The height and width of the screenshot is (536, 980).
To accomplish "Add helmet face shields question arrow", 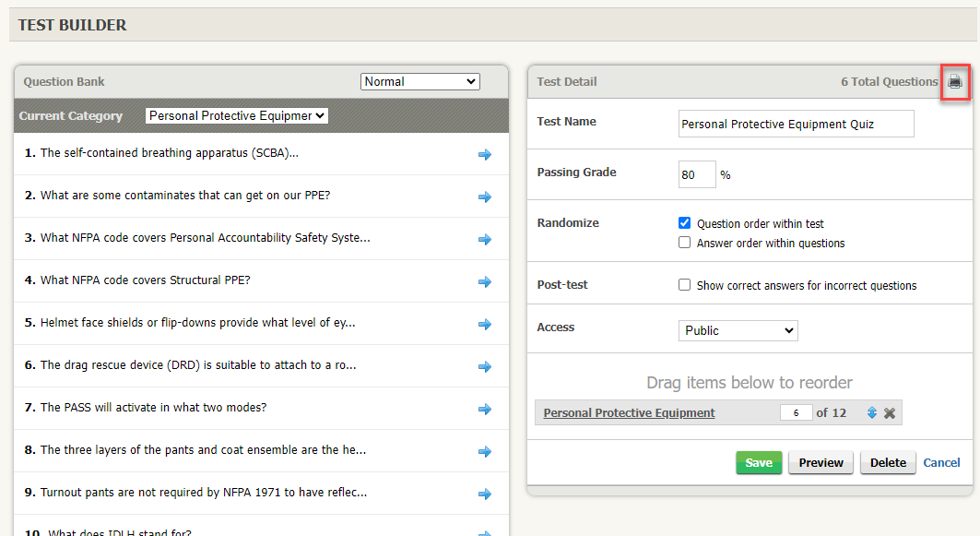I will [485, 325].
